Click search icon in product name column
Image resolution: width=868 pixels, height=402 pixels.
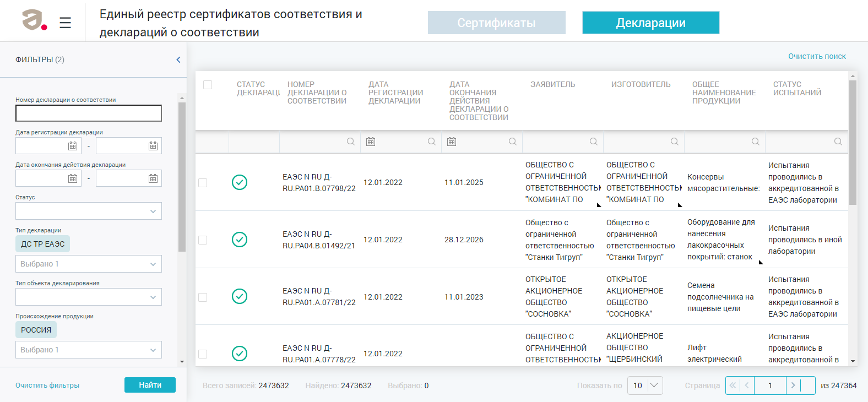click(755, 142)
